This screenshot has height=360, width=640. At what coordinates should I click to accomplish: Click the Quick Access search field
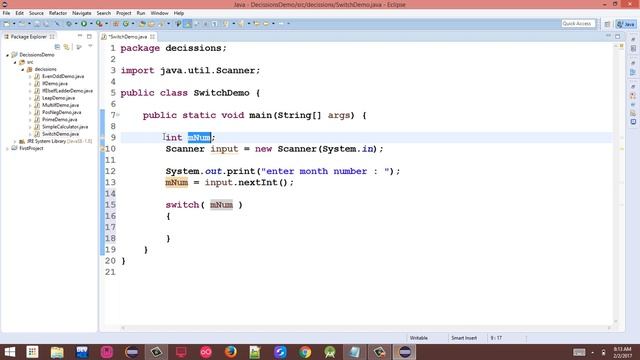[x=578, y=24]
